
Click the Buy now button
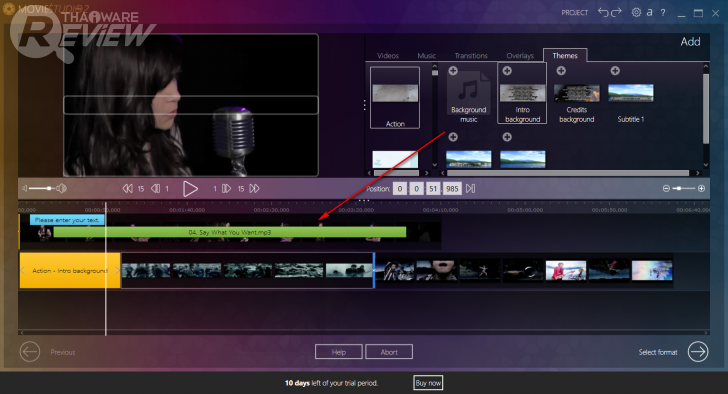[428, 383]
